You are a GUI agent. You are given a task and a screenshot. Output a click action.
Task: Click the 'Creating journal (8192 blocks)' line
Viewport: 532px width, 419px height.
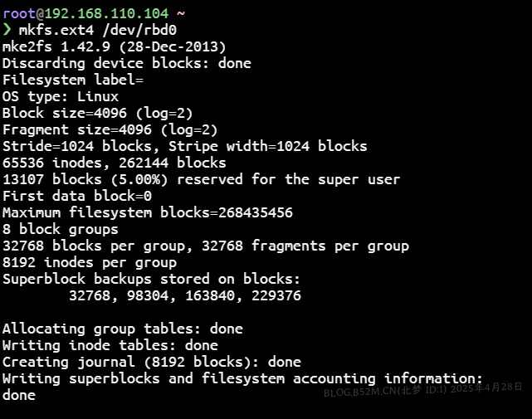[151, 362]
